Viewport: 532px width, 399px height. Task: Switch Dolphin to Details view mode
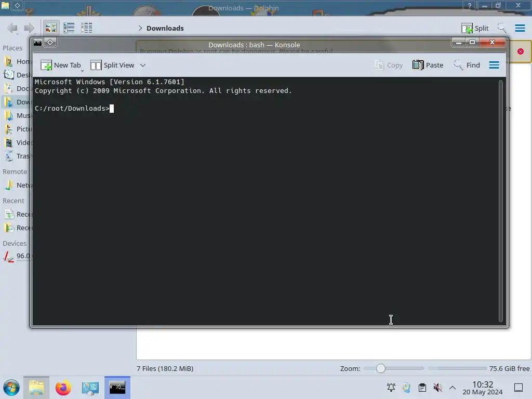pyautogui.click(x=87, y=28)
